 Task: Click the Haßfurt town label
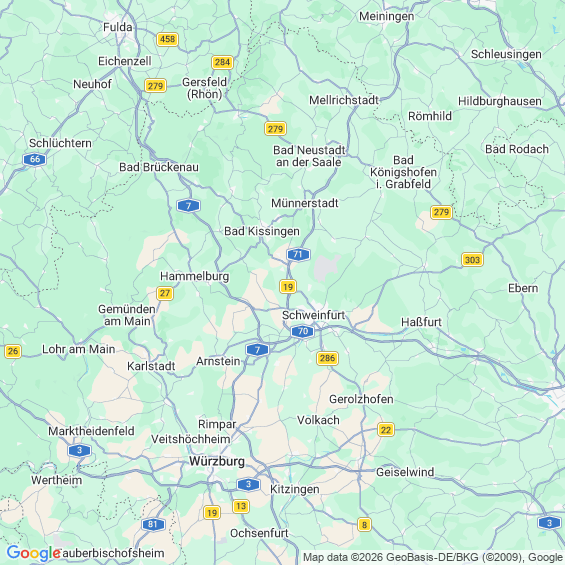click(421, 322)
